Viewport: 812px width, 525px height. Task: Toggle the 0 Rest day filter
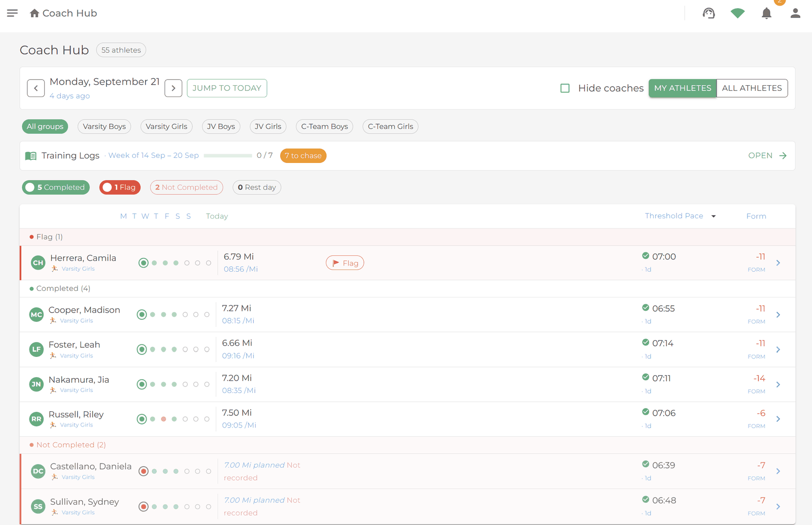(x=257, y=187)
